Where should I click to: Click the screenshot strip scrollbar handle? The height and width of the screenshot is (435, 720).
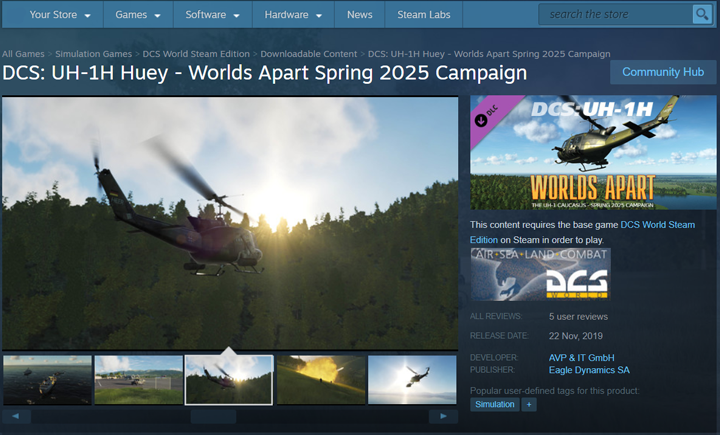213,415
